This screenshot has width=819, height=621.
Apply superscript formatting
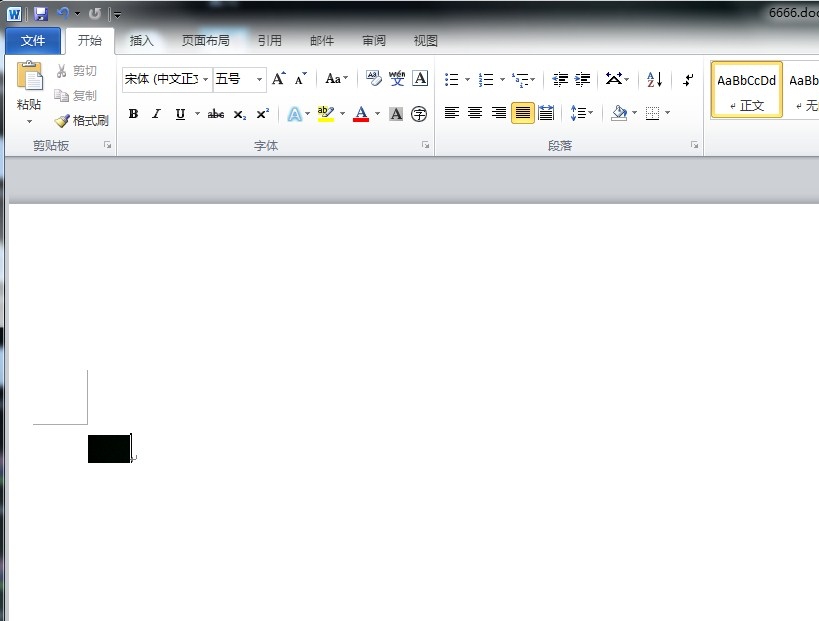tap(262, 114)
